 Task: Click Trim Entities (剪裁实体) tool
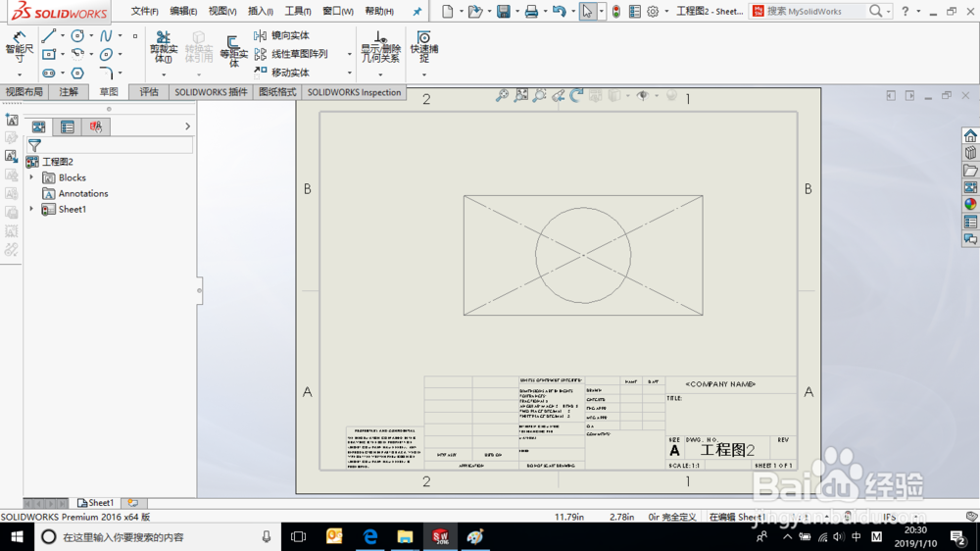pyautogui.click(x=164, y=47)
